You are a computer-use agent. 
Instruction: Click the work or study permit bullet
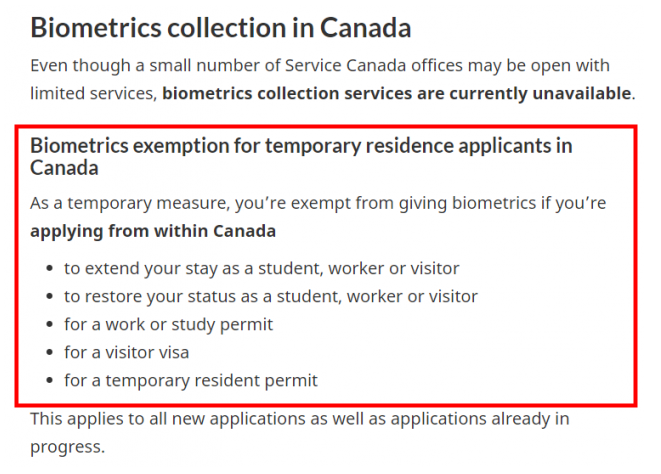168,324
